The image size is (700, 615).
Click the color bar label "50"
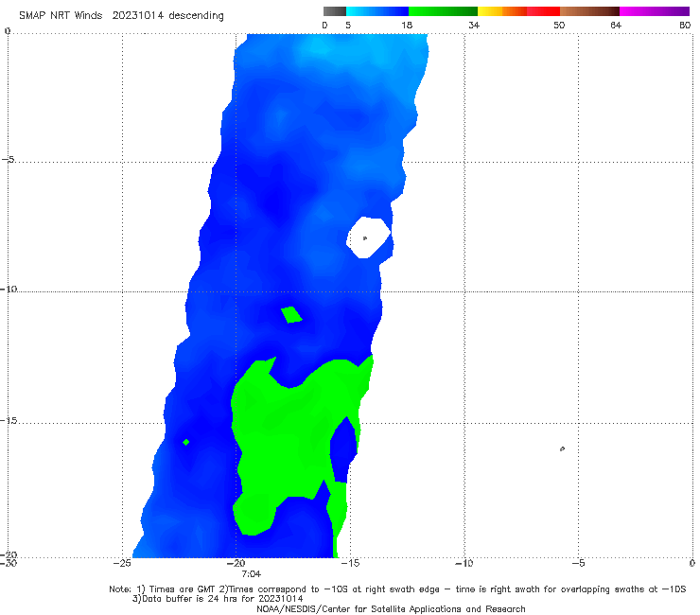pos(559,25)
